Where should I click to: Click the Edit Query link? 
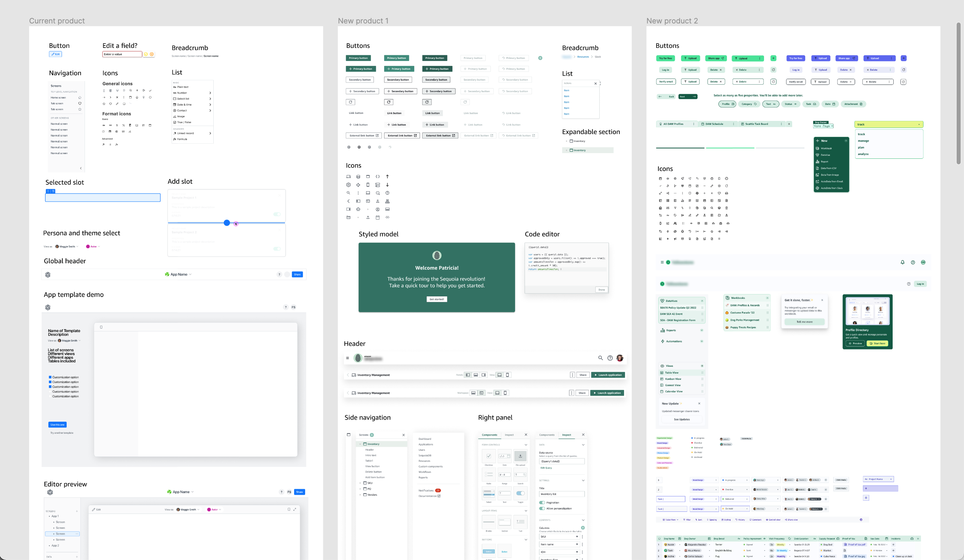pyautogui.click(x=546, y=468)
